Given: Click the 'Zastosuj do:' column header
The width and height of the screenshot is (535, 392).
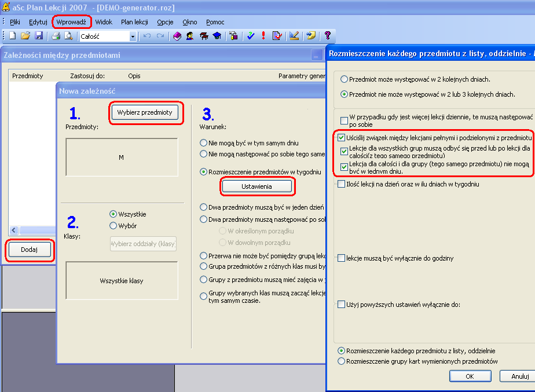Looking at the screenshot, I should pos(87,76).
